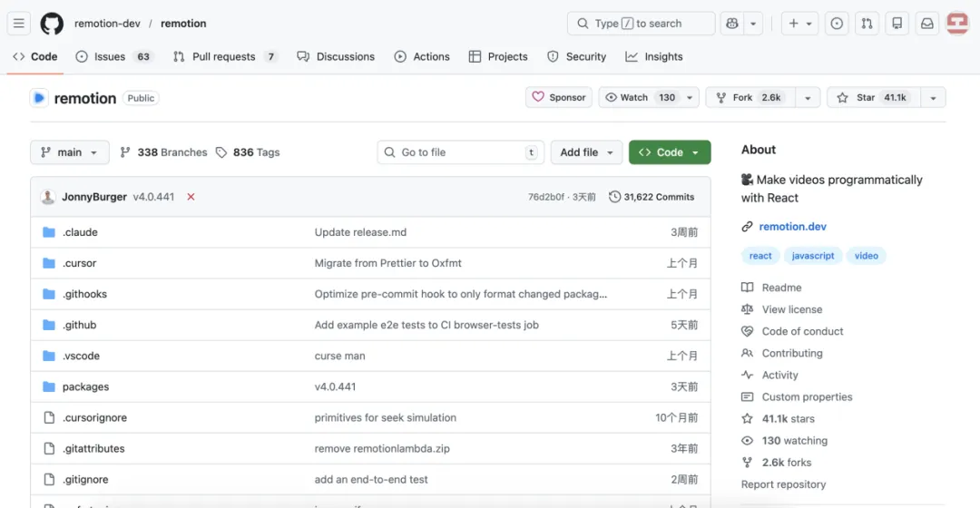The image size is (980, 508).
Task: Open the hamburger navigation menu
Action: (x=19, y=23)
